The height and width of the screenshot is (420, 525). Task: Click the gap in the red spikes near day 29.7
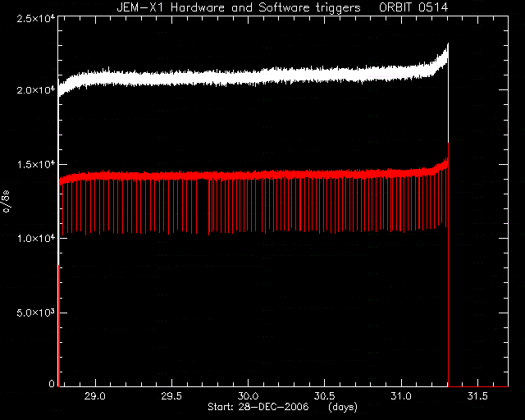point(203,206)
